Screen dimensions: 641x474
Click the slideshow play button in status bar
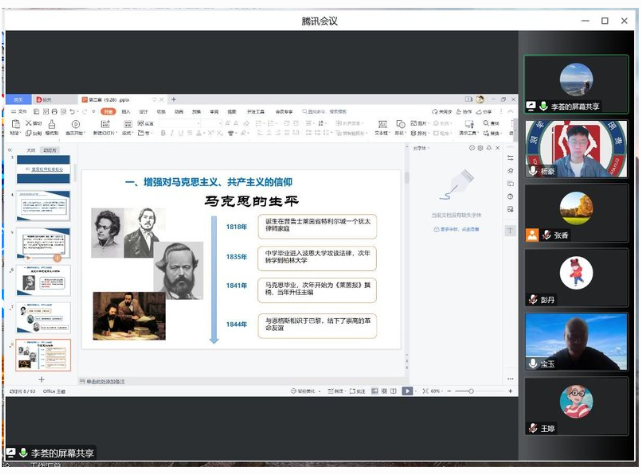point(407,391)
